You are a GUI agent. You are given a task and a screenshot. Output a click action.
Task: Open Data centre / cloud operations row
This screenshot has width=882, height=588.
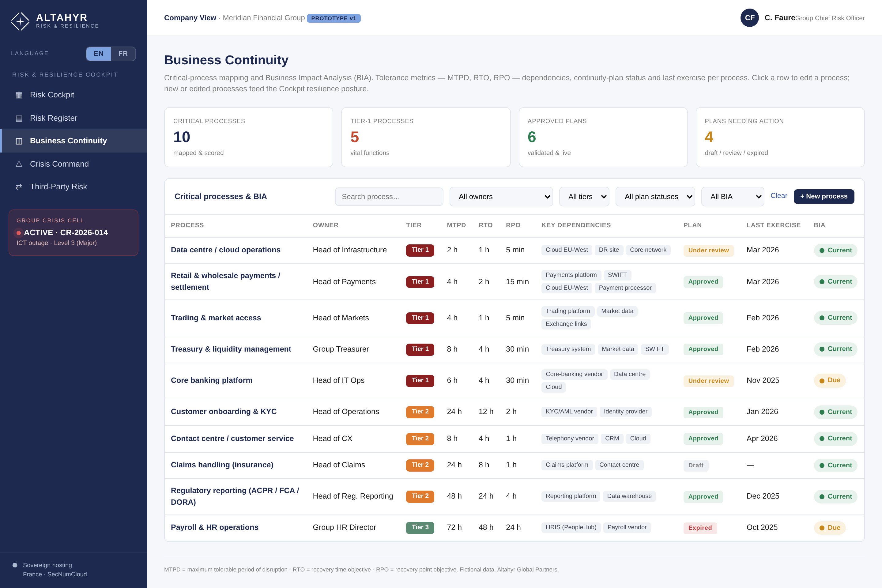pyautogui.click(x=514, y=250)
